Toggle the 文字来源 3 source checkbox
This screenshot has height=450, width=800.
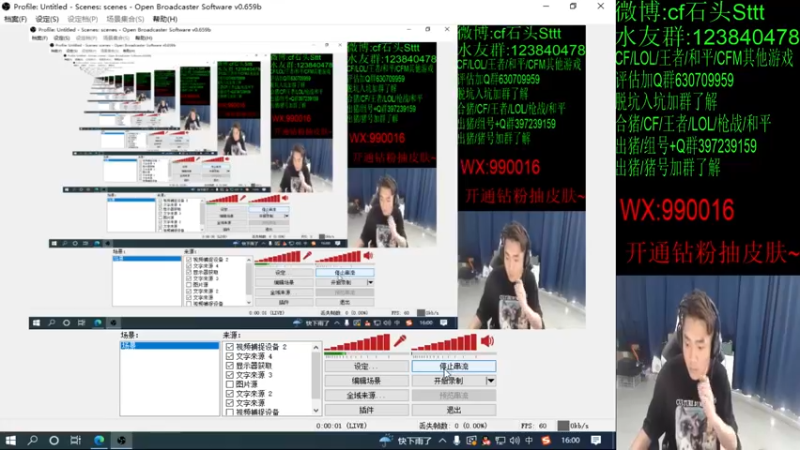point(230,375)
